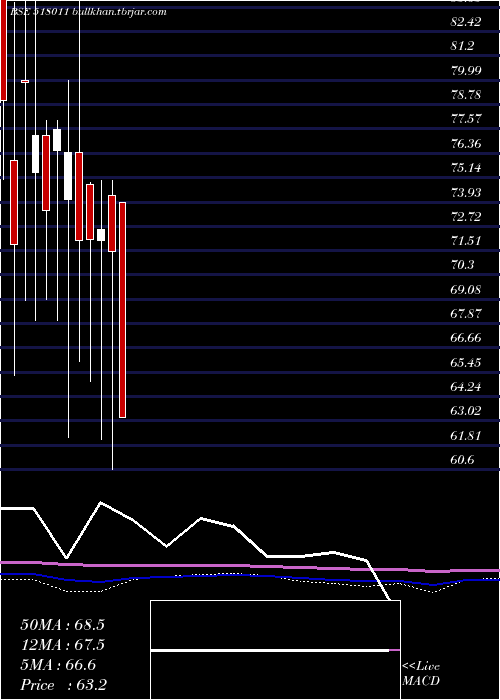The height and width of the screenshot is (700, 500).
Task: Click the 65.45 price axis label
Action: click(x=466, y=362)
